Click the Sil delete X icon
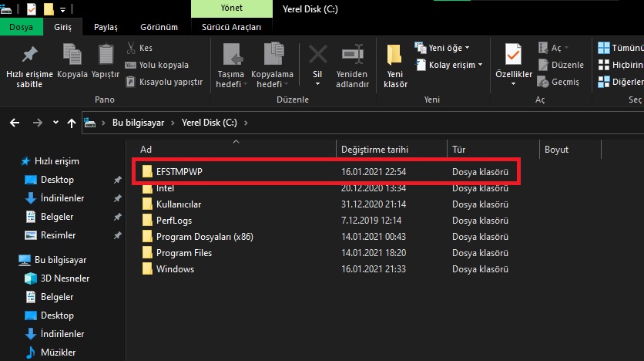 (317, 55)
